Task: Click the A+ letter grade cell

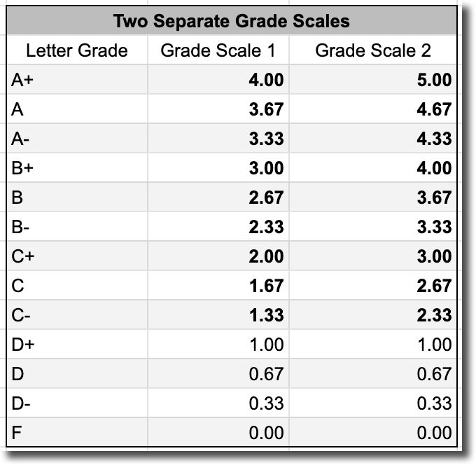Action: click(77, 80)
